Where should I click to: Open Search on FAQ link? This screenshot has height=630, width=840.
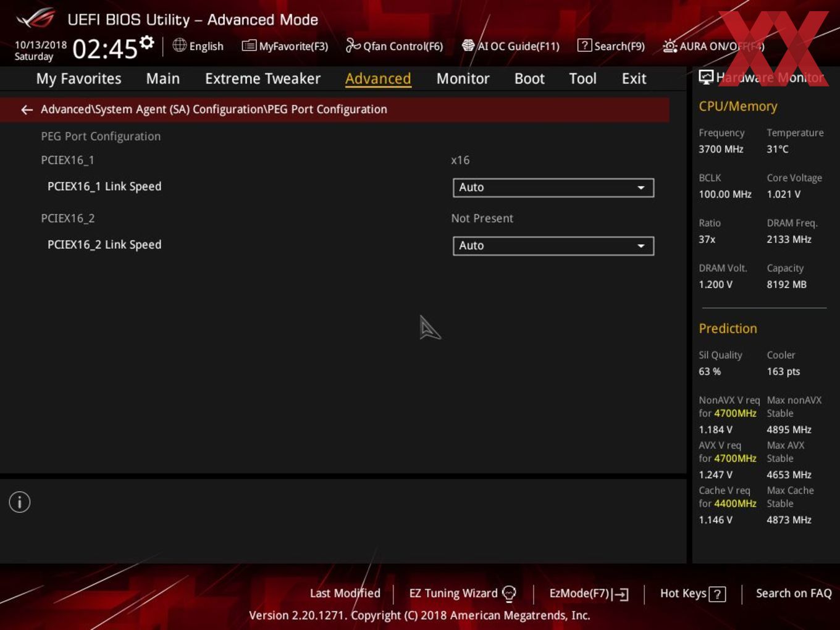pyautogui.click(x=794, y=594)
